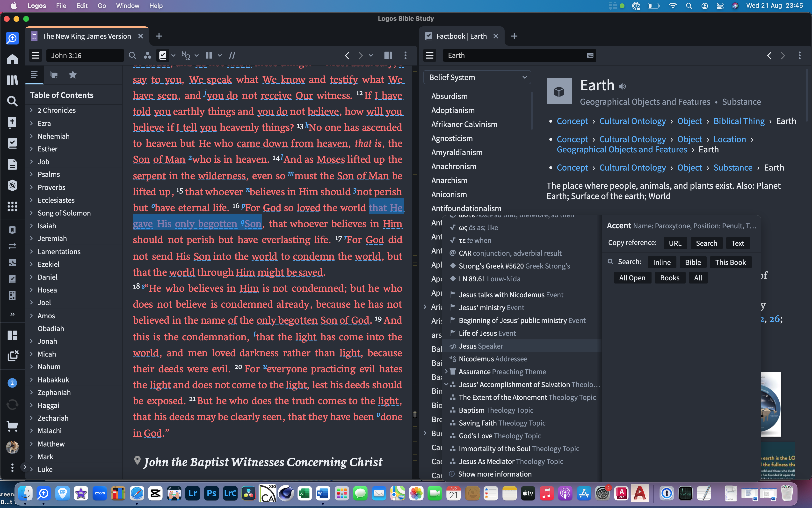Open Spotlight search in macOS menu bar
Viewport: 812px width, 508px height.
[689, 6]
